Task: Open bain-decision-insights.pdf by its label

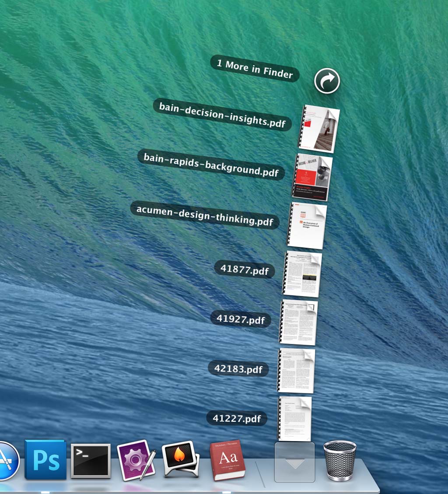Action: [222, 115]
